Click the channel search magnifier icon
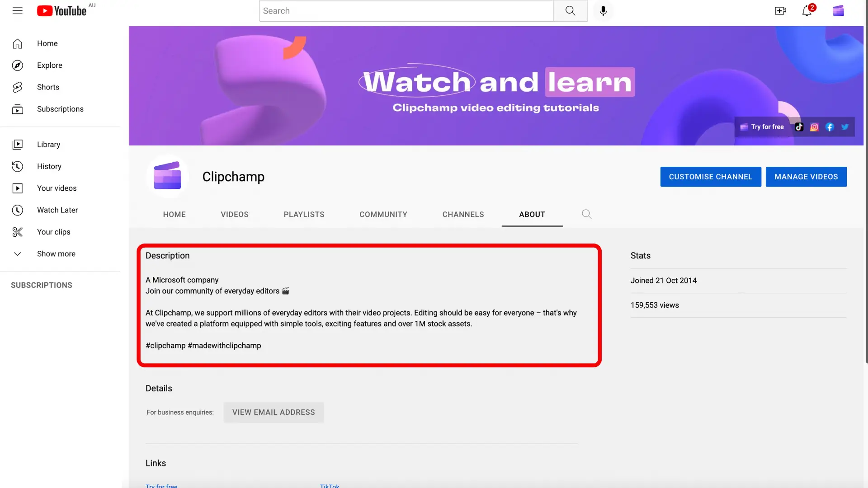The height and width of the screenshot is (488, 868). coord(587,215)
